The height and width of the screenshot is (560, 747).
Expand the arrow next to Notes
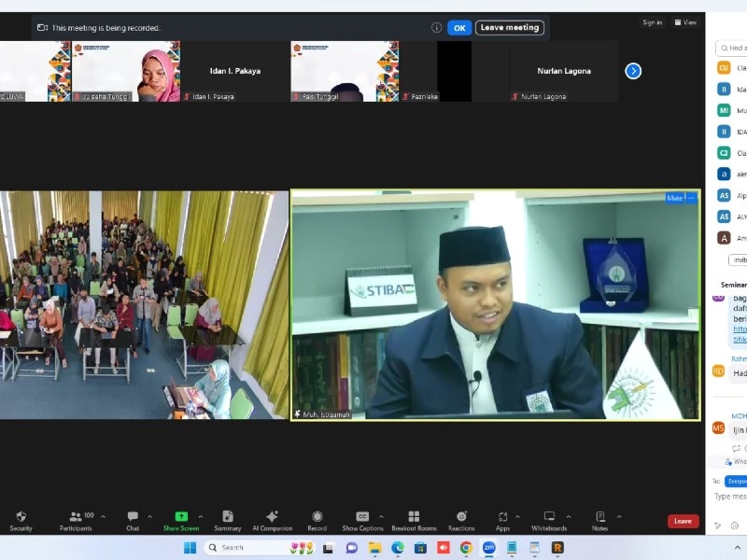tap(619, 517)
